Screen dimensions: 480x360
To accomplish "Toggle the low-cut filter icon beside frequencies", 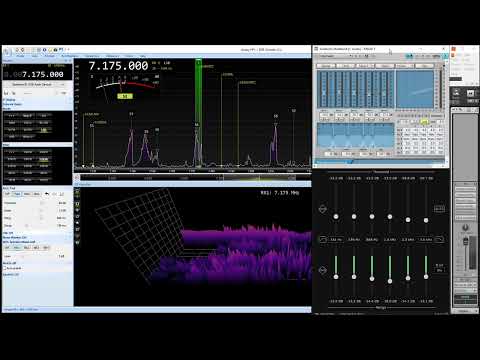I will click(323, 239).
